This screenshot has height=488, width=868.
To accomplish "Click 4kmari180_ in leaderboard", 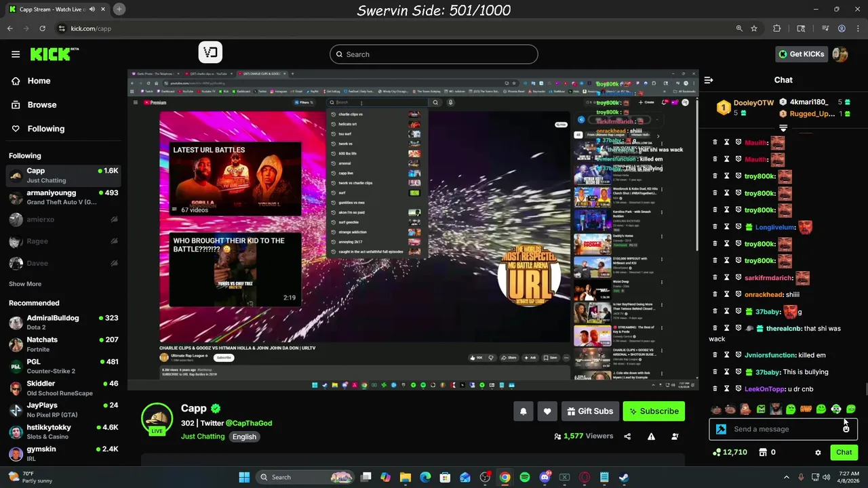I will click(x=808, y=102).
